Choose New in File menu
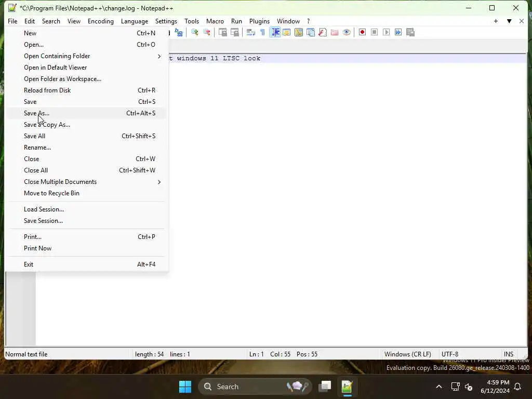This screenshot has width=532, height=399. pyautogui.click(x=86, y=33)
